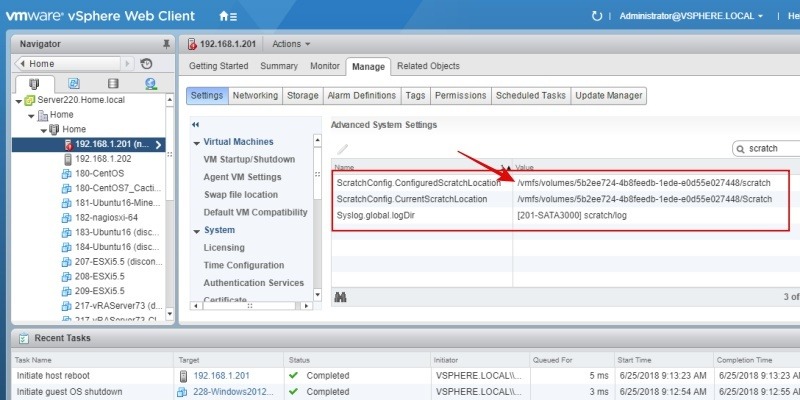Select the 208-ESXi5.5 virtual machine
This screenshot has height=400, width=800.
pyautogui.click(x=100, y=277)
